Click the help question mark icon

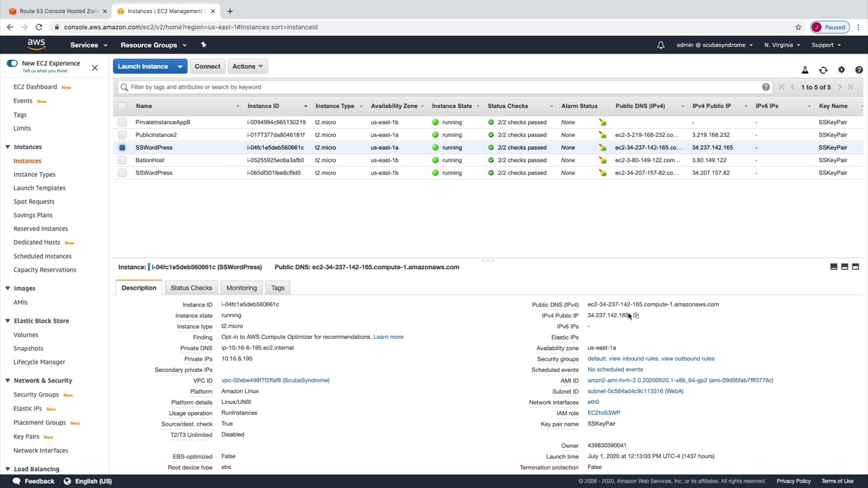859,70
